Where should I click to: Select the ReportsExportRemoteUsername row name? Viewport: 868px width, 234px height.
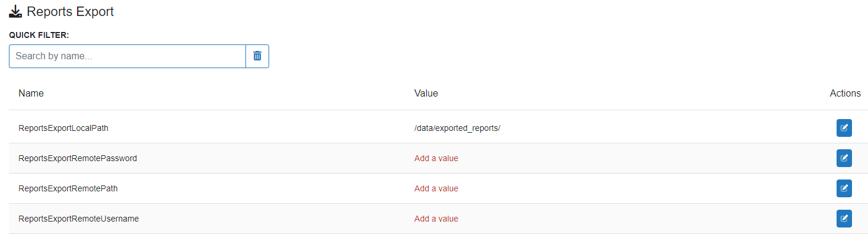tap(79, 219)
